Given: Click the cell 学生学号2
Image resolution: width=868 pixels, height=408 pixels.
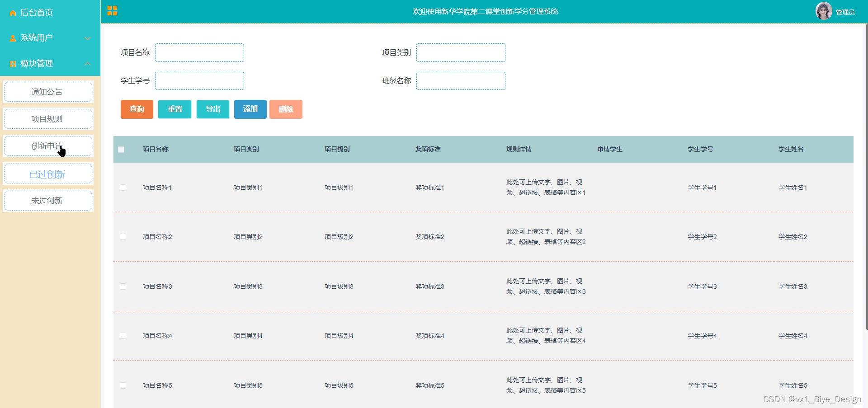Looking at the screenshot, I should pyautogui.click(x=702, y=237).
